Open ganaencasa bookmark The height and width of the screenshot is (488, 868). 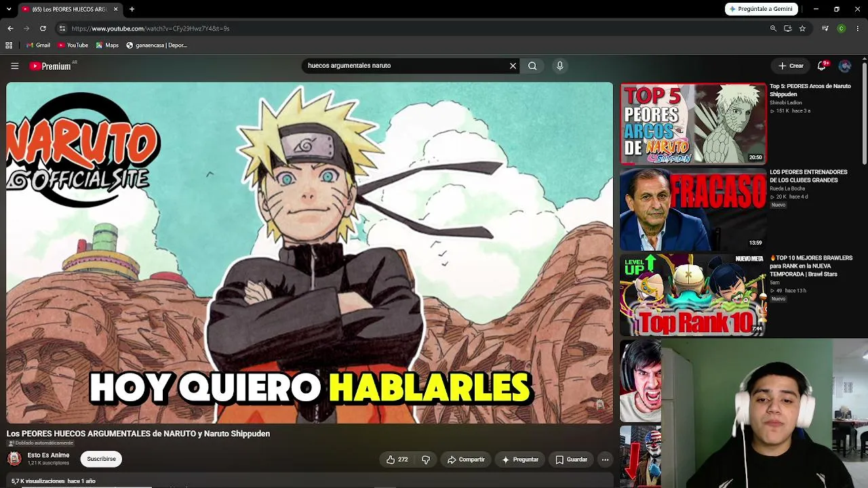click(157, 45)
